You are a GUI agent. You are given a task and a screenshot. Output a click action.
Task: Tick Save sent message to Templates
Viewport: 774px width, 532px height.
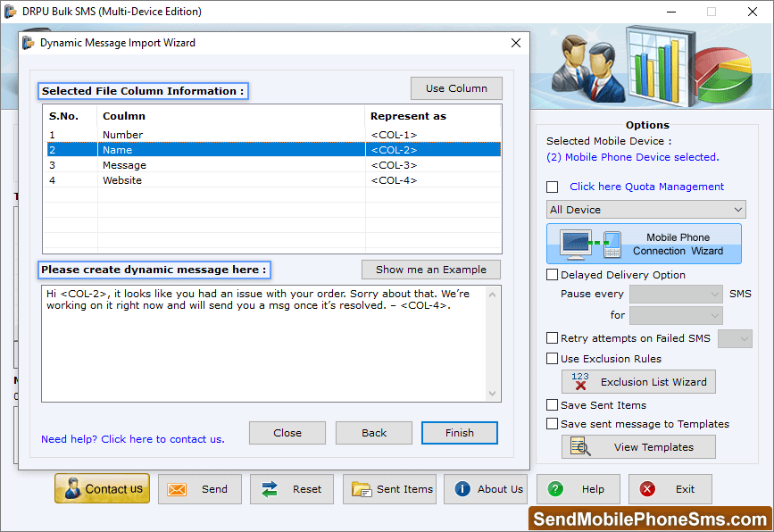tap(552, 424)
